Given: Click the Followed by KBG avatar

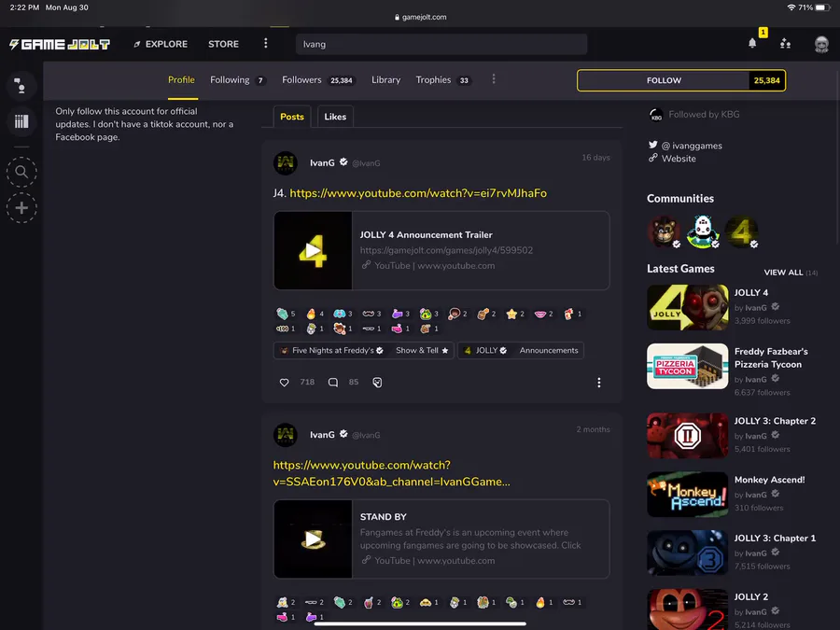Looking at the screenshot, I should [656, 115].
